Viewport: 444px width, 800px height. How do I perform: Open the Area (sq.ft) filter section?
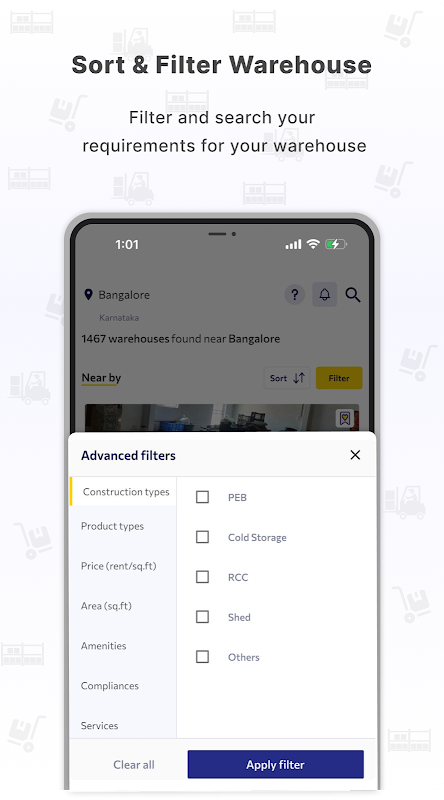[106, 606]
